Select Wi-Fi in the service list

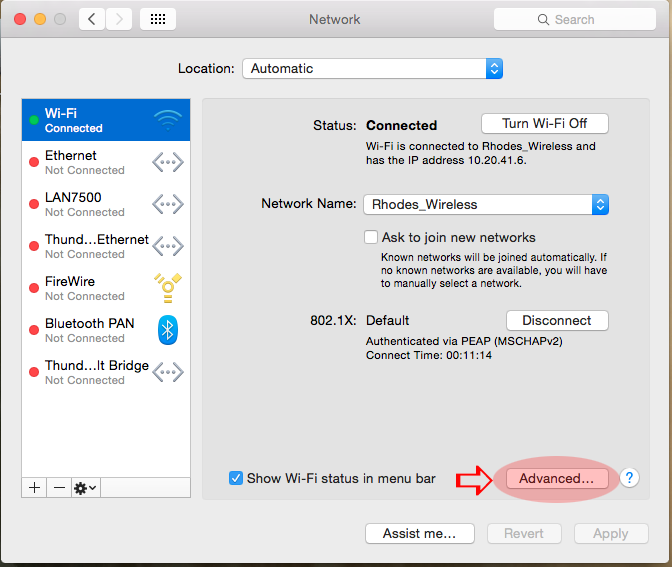click(106, 120)
